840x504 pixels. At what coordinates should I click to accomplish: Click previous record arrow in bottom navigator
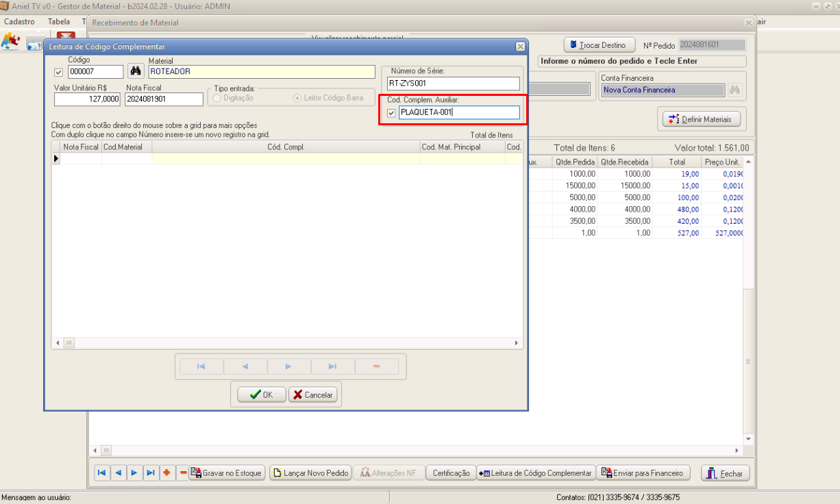(119, 473)
